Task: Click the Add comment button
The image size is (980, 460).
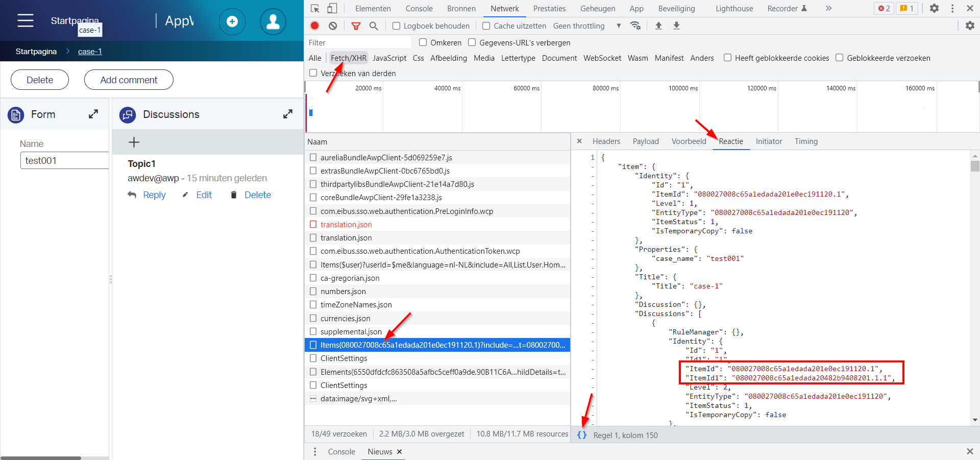Action: (x=129, y=80)
